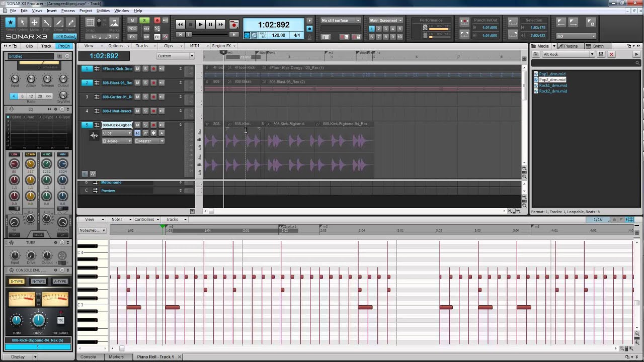This screenshot has width=644, height=362.
Task: Click the Marks icon
Action: tap(114, 23)
